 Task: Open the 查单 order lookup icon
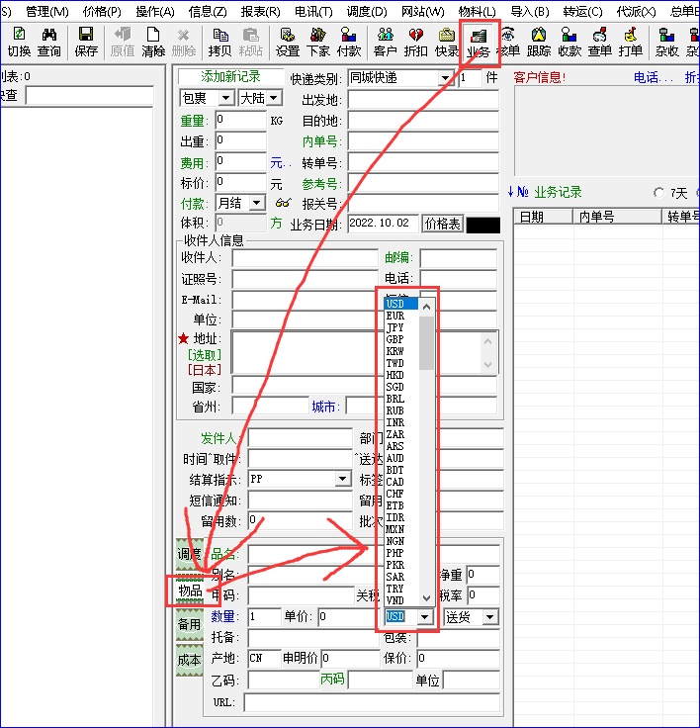[600, 42]
